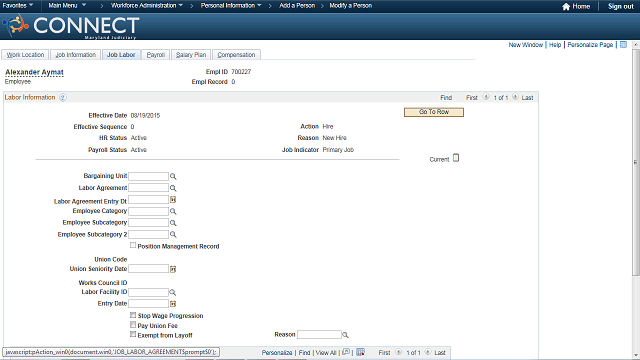Screen dimensions: 640x360
Task: Click the Sign out link
Action: click(x=621, y=7)
